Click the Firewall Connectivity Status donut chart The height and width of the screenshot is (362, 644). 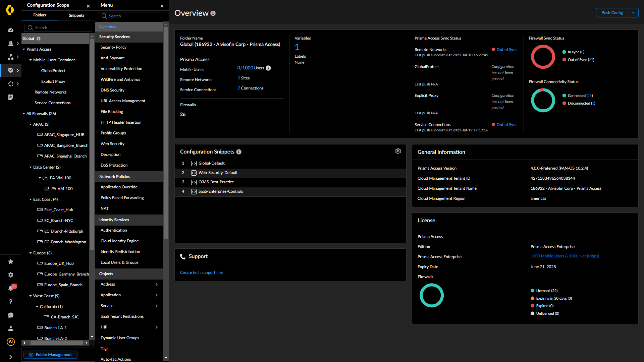point(543,100)
